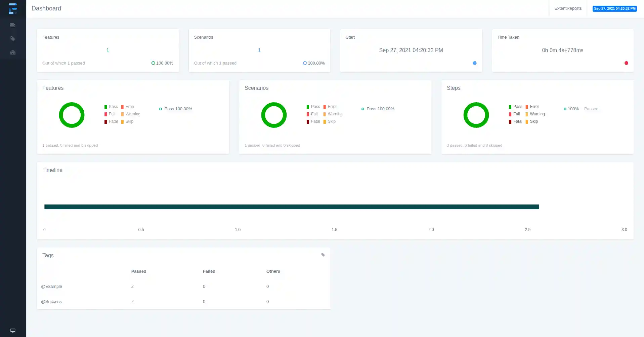Image resolution: width=644 pixels, height=337 pixels.
Task: Click the ExtentReports logo top-left
Action: tap(12, 8)
